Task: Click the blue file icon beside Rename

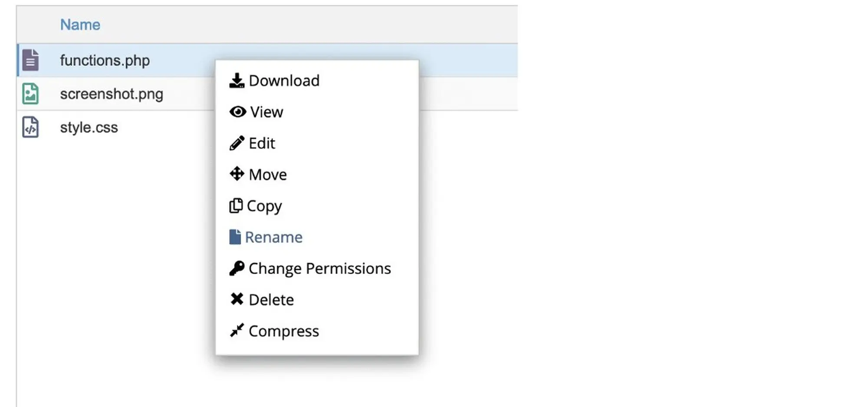Action: point(235,237)
